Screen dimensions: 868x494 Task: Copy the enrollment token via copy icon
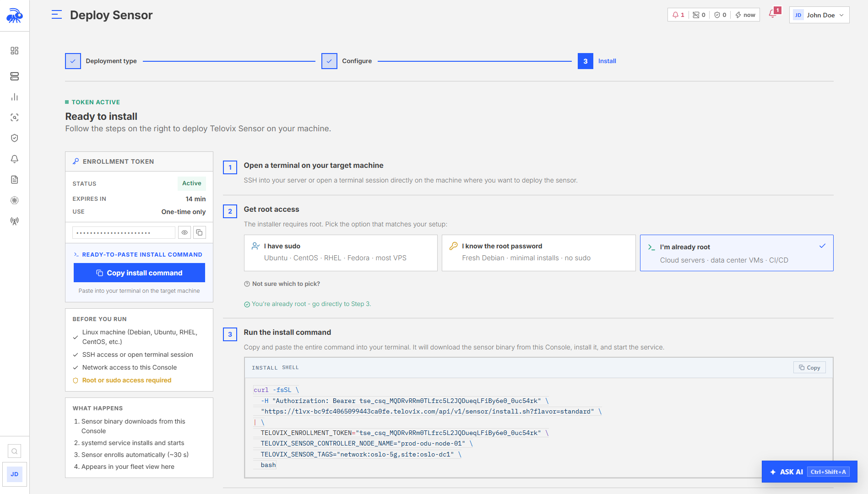[200, 232]
